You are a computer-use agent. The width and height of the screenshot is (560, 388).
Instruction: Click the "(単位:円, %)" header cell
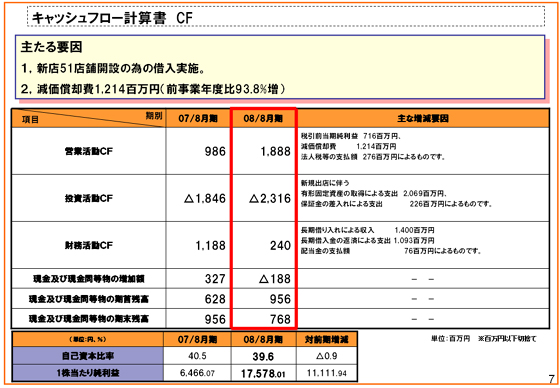point(88,339)
